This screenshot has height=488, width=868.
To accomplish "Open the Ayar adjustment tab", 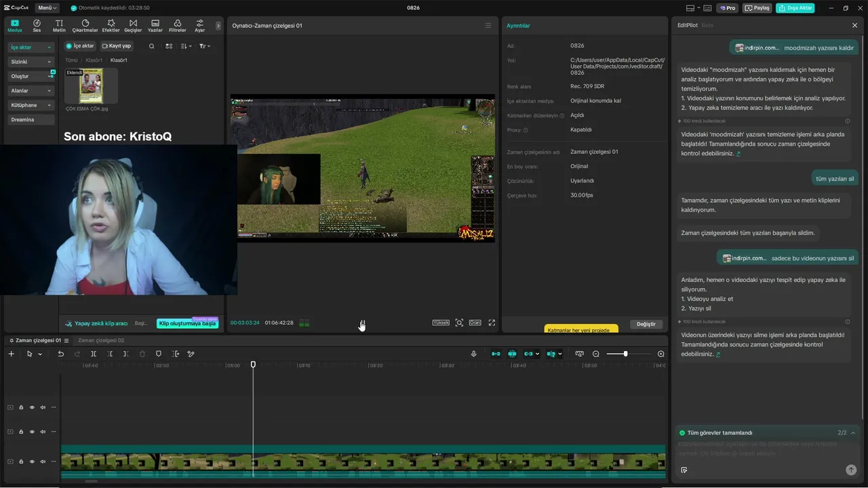I will tap(199, 26).
